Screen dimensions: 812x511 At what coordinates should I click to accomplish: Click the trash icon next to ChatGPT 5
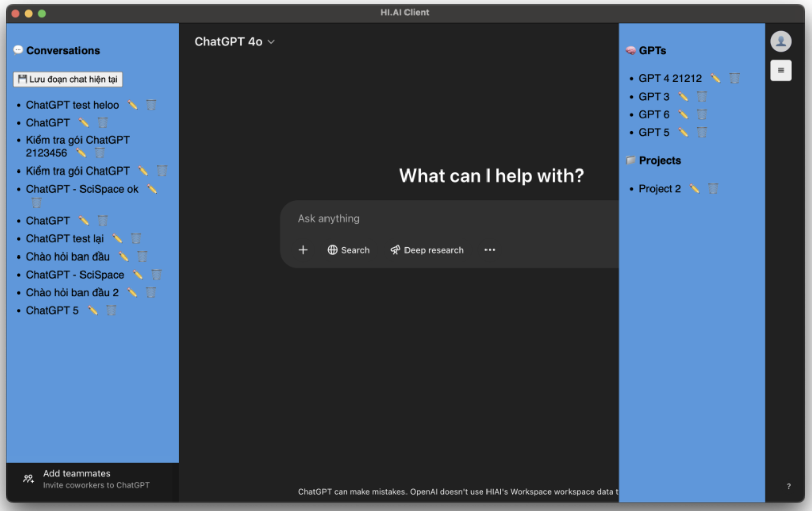coord(111,310)
